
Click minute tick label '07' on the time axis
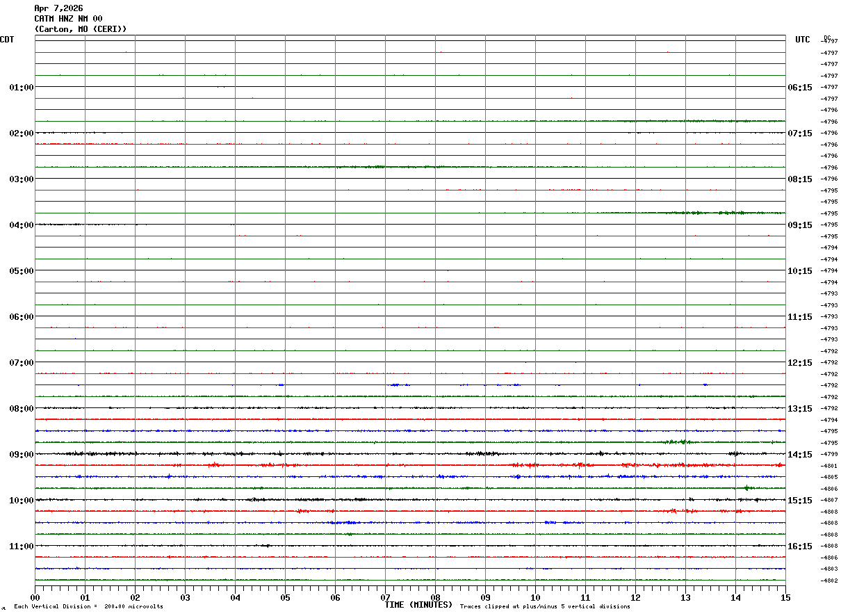[385, 598]
